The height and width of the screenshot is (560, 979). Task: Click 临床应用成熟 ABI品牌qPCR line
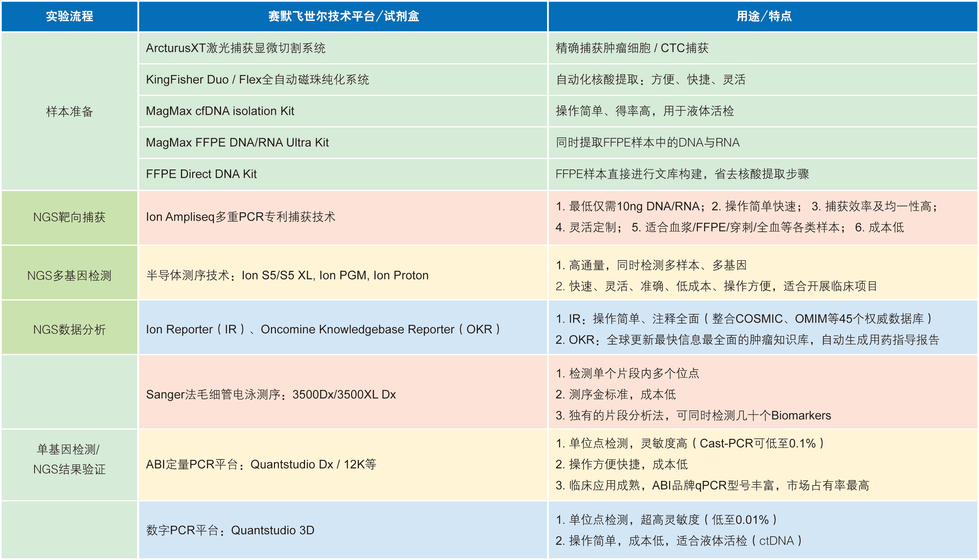tap(712, 486)
